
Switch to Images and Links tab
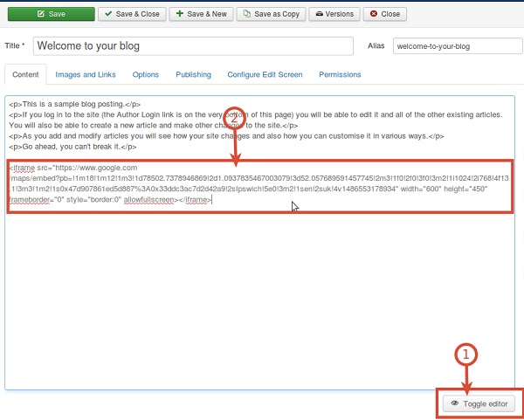coord(86,74)
